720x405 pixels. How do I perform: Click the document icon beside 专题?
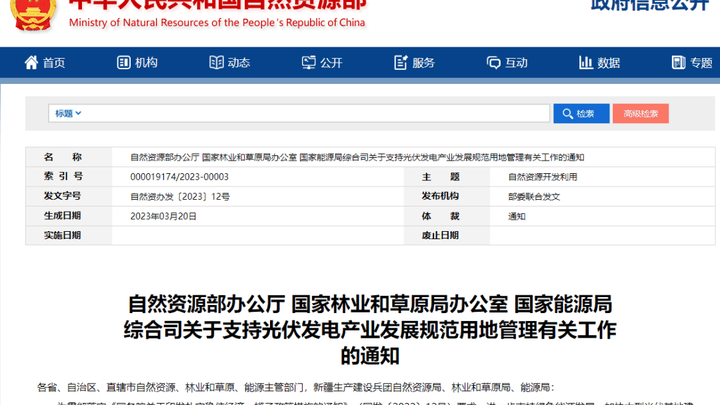pos(678,62)
